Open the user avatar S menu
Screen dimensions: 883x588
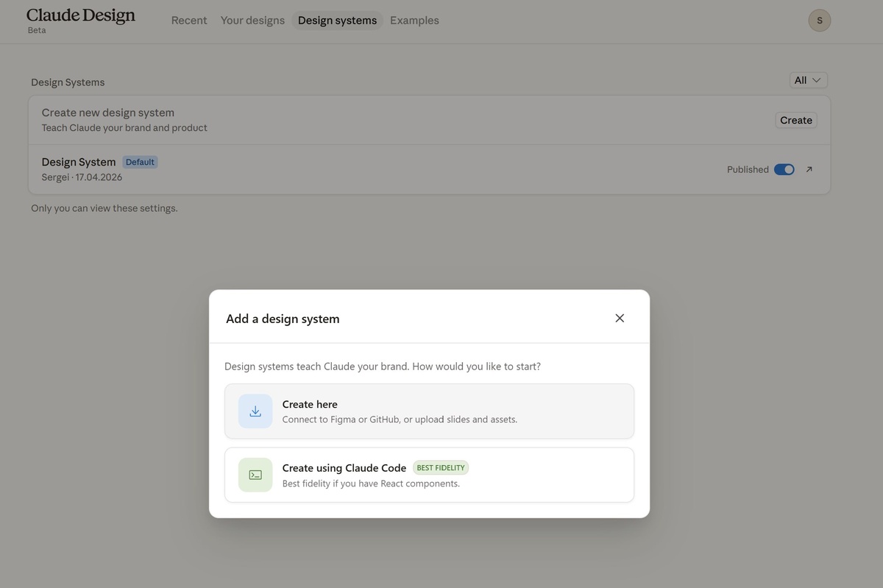click(820, 21)
